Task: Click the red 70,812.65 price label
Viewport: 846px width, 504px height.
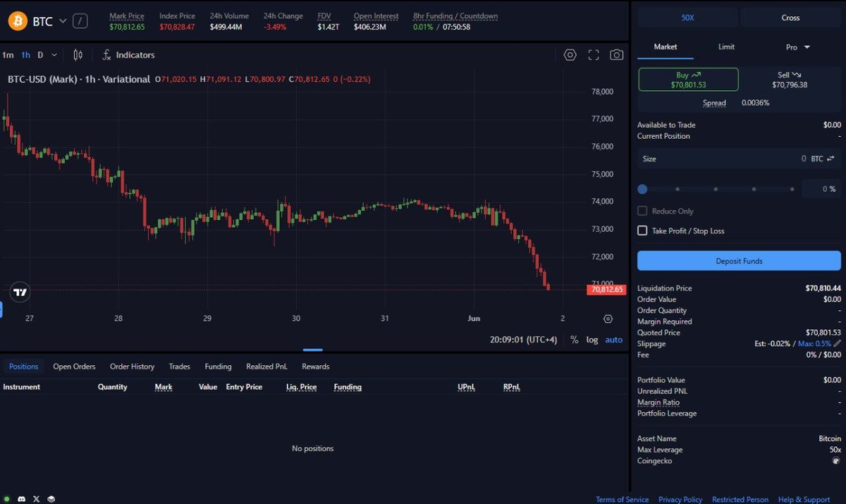Action: click(606, 289)
